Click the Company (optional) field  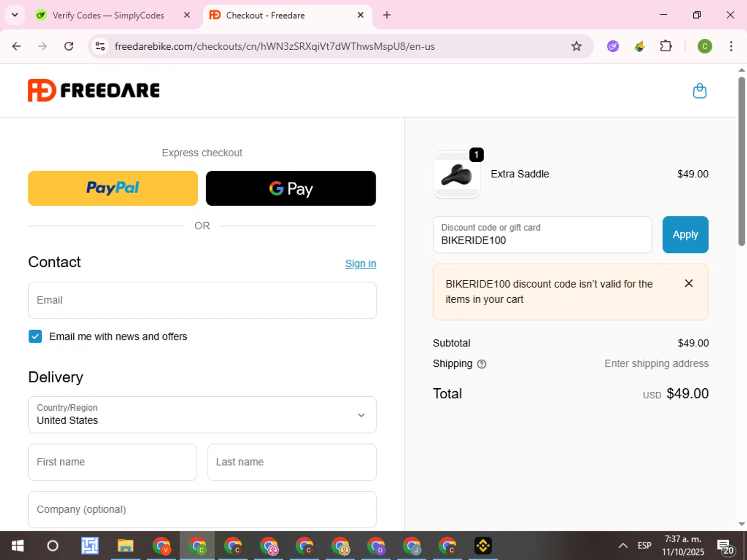(x=202, y=509)
